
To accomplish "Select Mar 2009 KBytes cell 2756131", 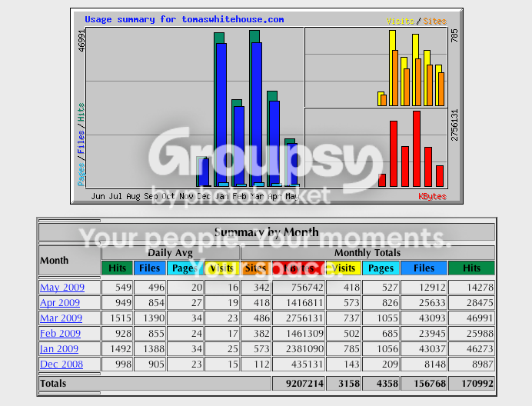I will coord(298,318).
